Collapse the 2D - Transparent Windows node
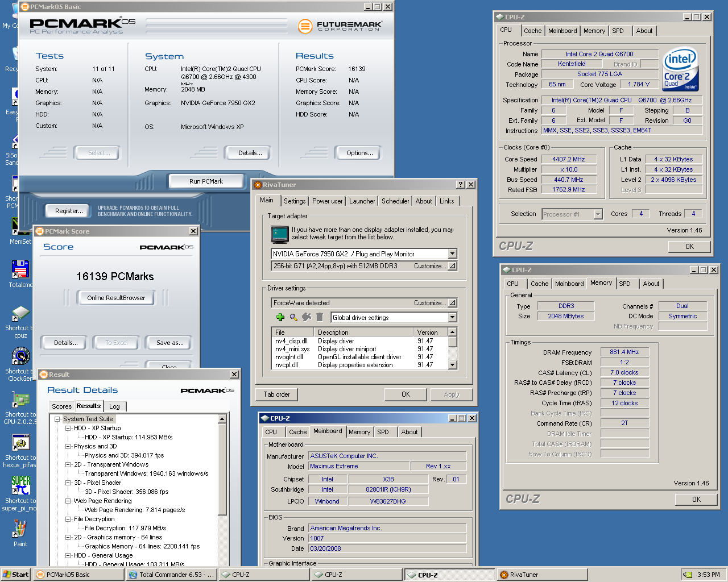 68,464
